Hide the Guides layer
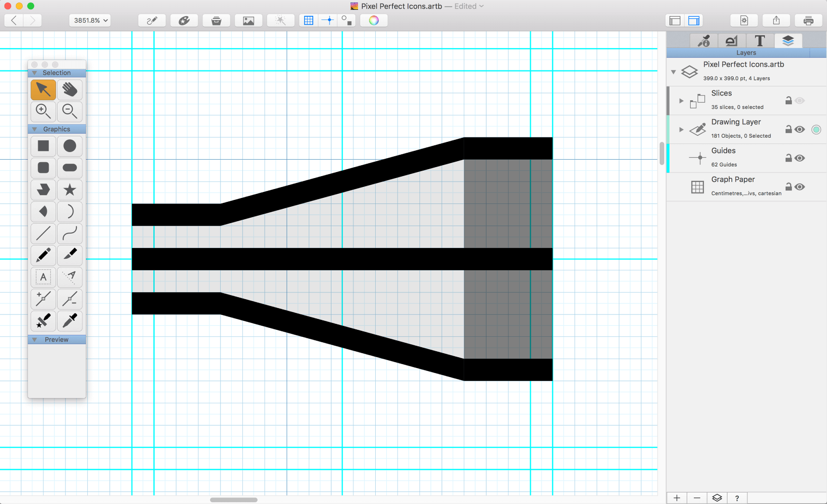 tap(799, 158)
